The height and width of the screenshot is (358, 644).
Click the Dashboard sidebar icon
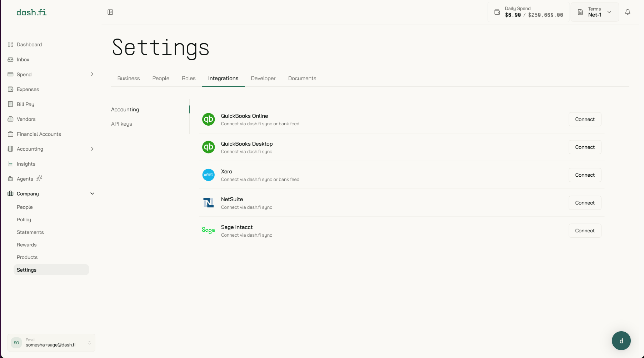tap(10, 45)
